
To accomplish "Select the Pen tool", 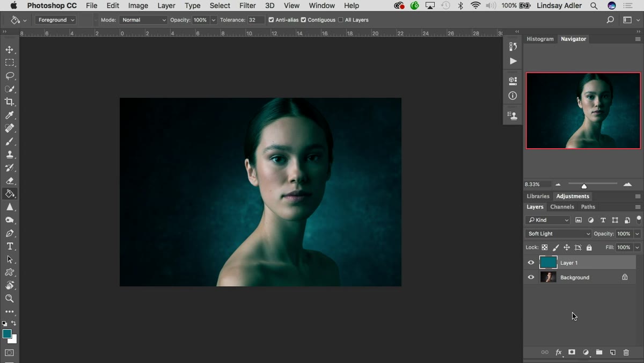I will click(10, 234).
